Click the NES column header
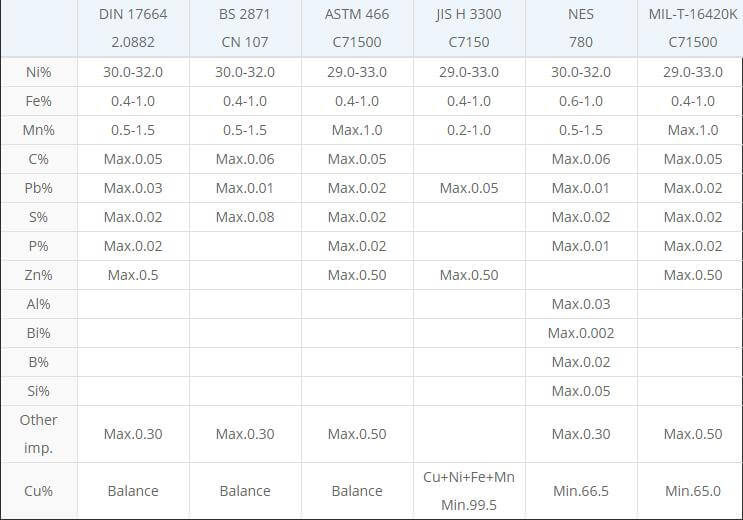743x520 pixels. [581, 14]
